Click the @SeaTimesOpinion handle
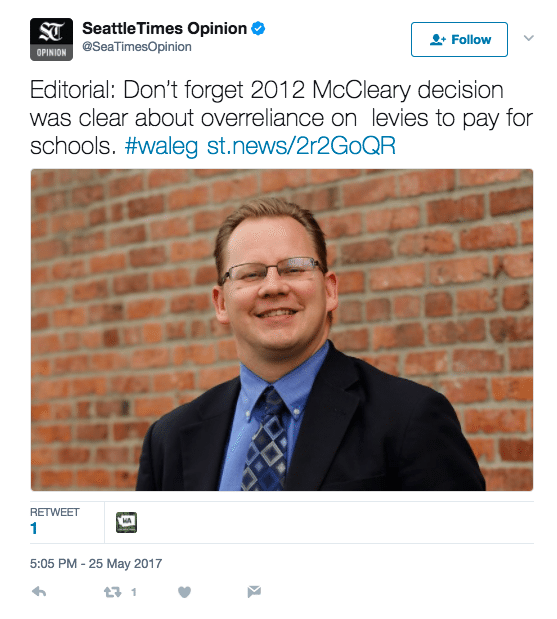Viewport: 557px width, 619px height. (137, 47)
